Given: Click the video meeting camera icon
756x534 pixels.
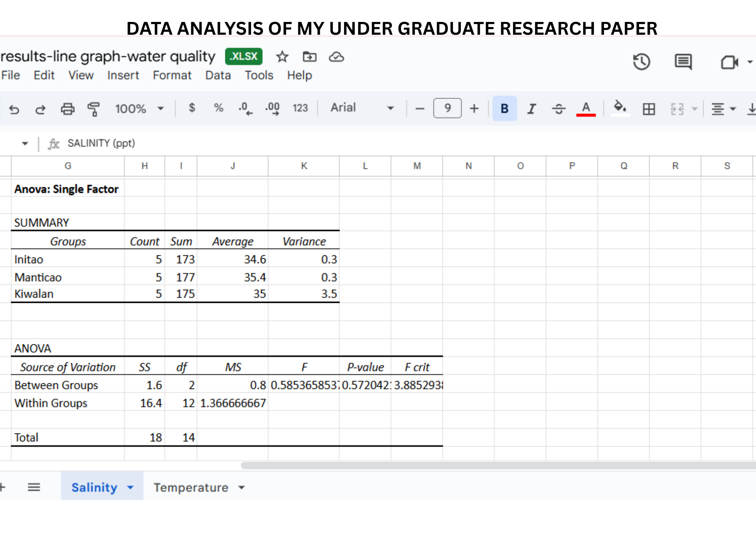Looking at the screenshot, I should pyautogui.click(x=730, y=62).
